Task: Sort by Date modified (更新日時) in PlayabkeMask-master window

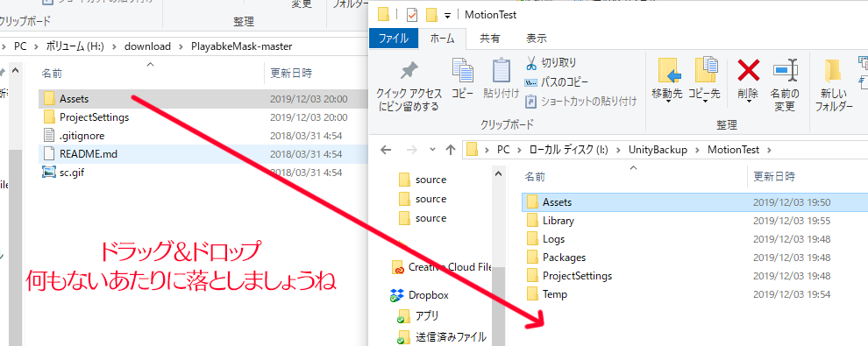Action: tap(290, 73)
